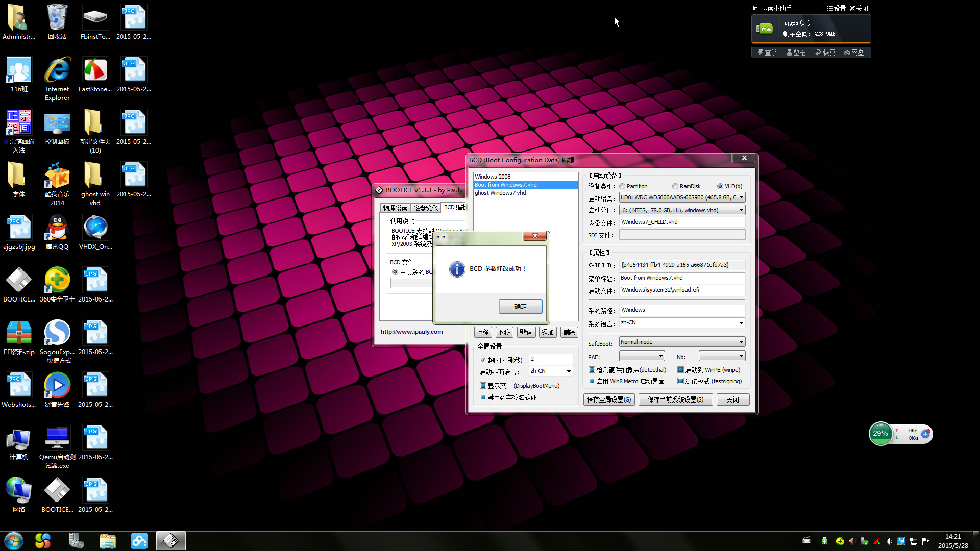Viewport: 980px width, 551px height.
Task: Launch 影音先锋 player icon
Action: click(x=57, y=390)
